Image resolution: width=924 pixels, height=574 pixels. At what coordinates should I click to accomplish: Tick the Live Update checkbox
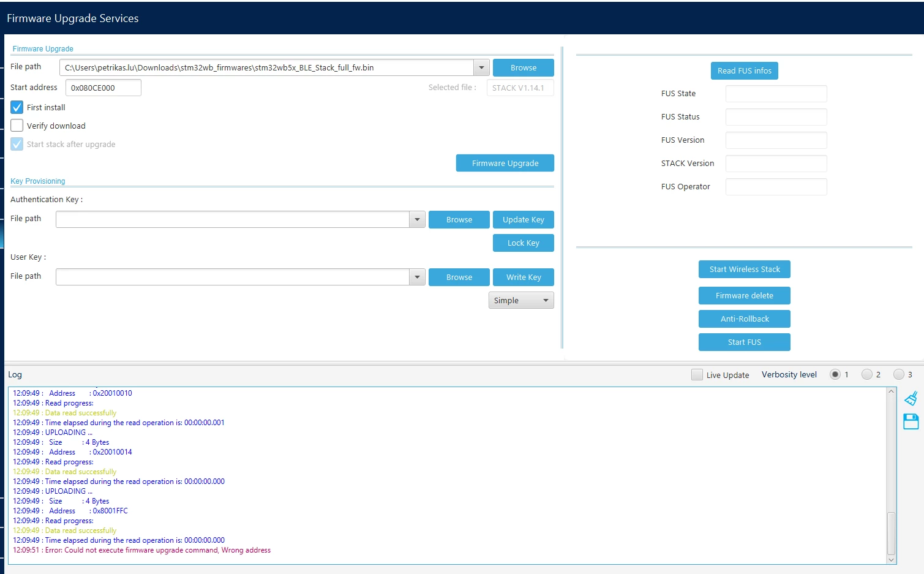tap(697, 375)
